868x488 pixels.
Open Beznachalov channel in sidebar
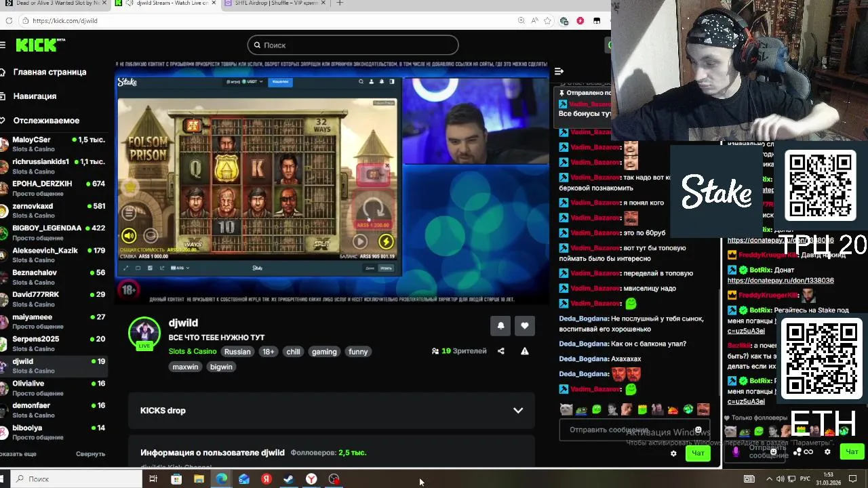53,277
